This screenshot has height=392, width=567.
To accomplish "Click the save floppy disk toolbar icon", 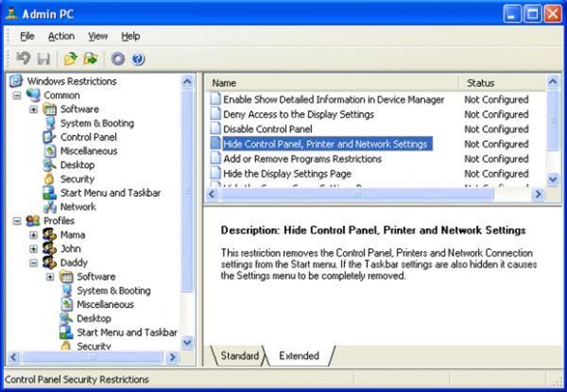I will (44, 58).
